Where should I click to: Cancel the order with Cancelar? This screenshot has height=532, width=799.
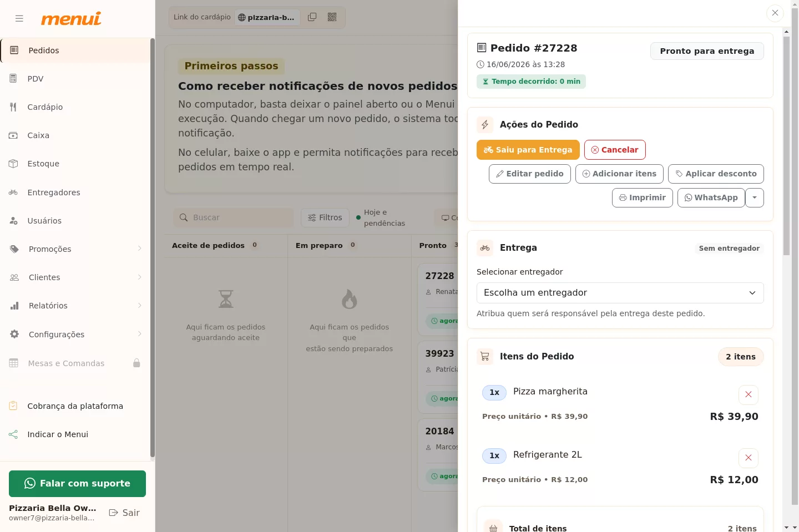point(615,150)
